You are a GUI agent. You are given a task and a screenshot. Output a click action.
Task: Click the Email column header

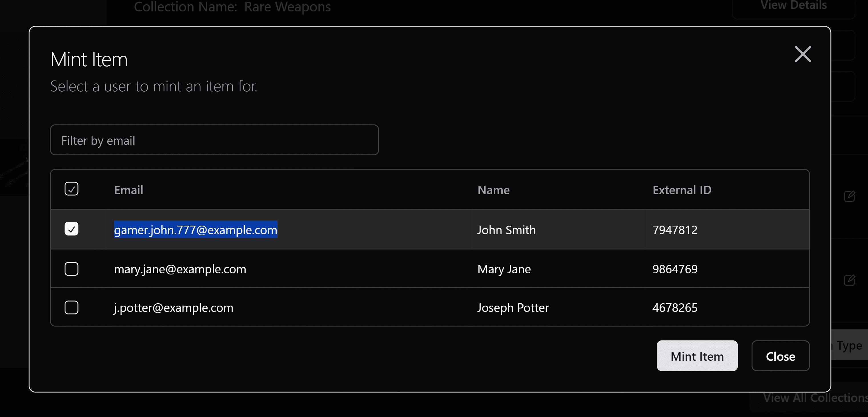coord(128,190)
